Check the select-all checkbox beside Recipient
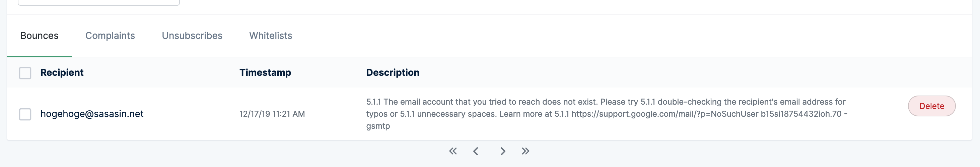 (x=25, y=73)
